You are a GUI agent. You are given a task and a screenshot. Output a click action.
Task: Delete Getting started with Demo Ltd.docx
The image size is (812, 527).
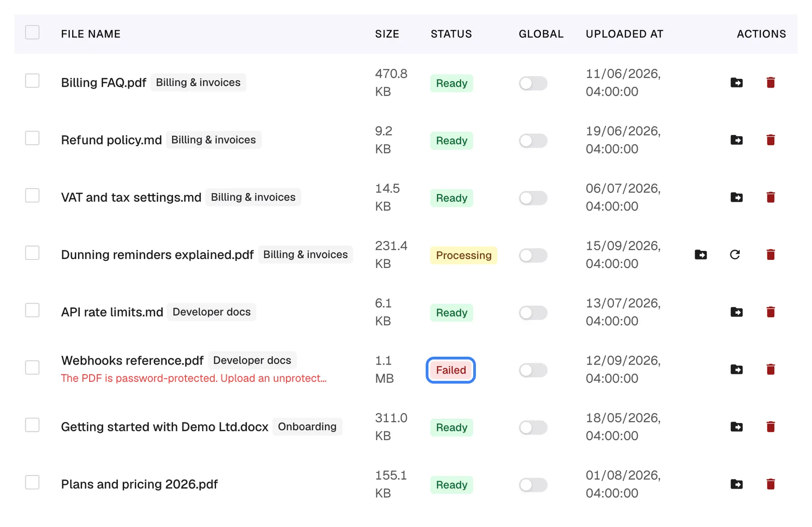[770, 427]
